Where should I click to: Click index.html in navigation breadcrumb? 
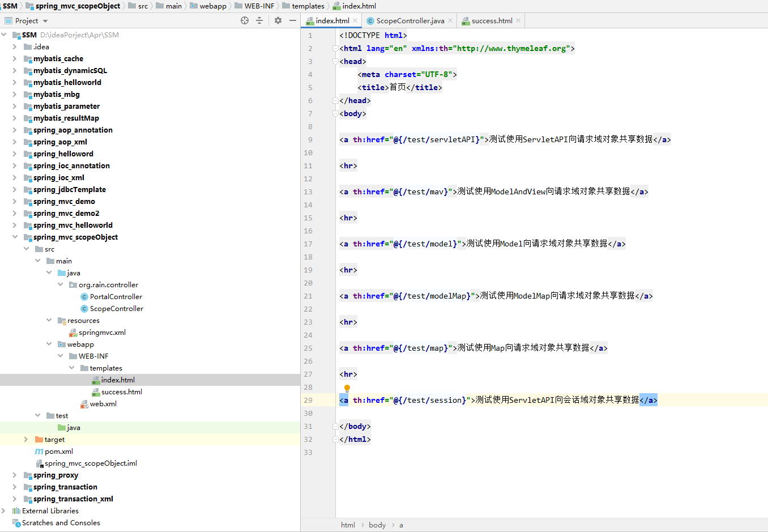[x=359, y=6]
